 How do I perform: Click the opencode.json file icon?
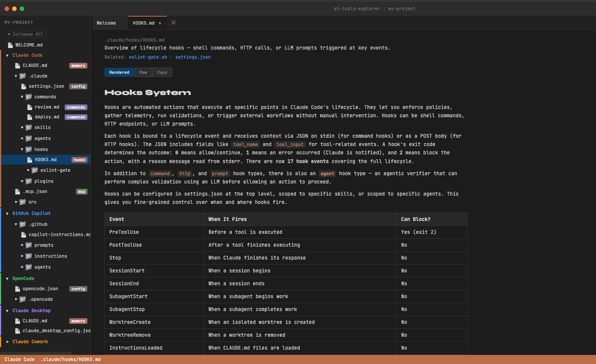pos(17,289)
